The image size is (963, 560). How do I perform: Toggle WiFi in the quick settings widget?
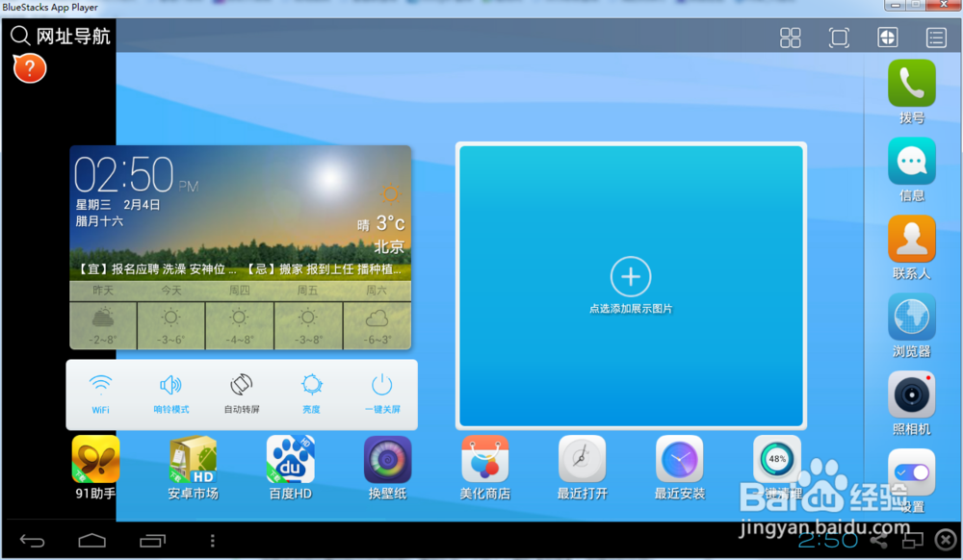(101, 395)
